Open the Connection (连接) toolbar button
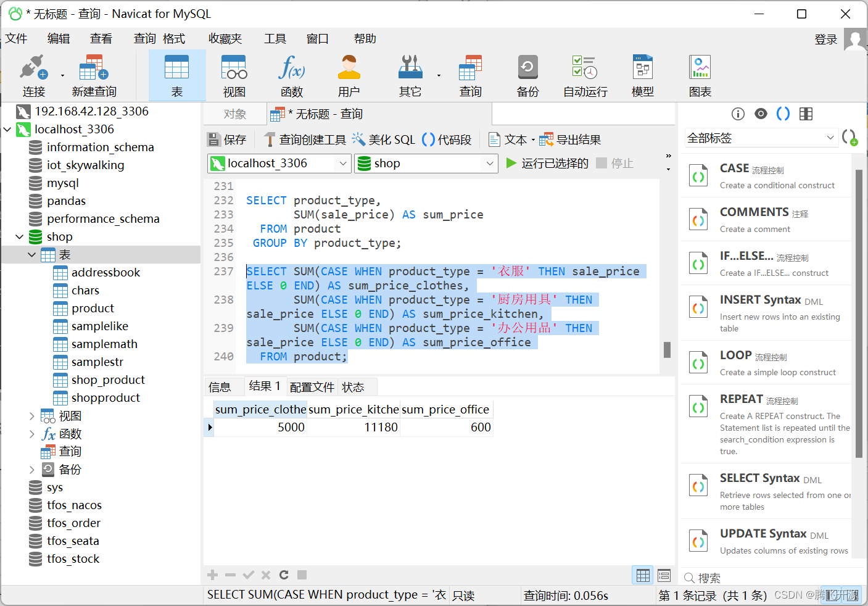 pyautogui.click(x=34, y=75)
